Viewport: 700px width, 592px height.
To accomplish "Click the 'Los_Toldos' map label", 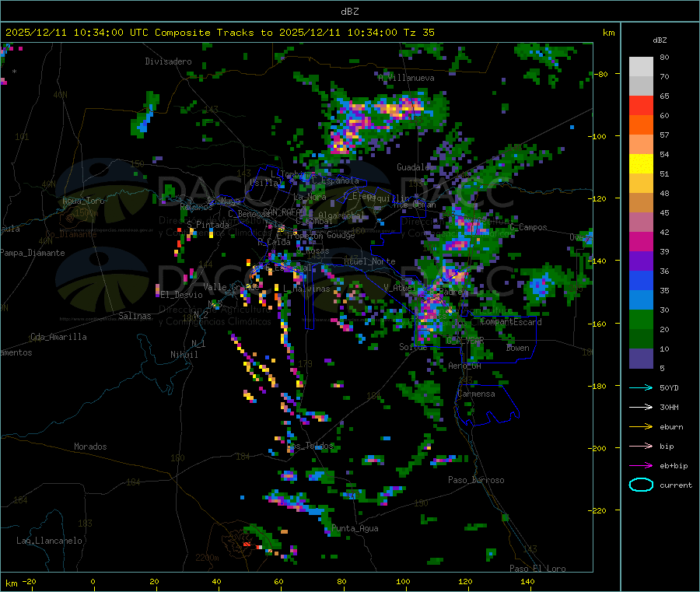I will point(310,446).
